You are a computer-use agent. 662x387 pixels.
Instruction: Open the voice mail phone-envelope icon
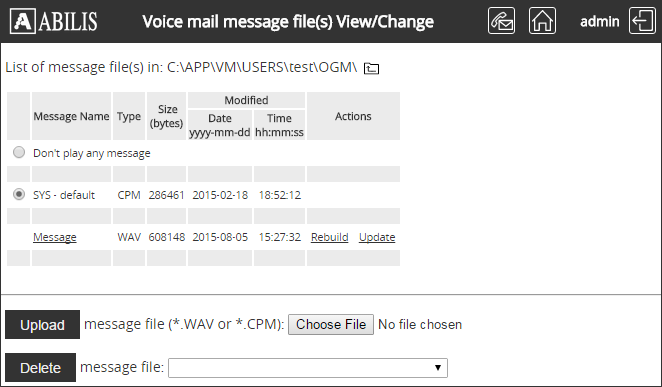click(x=501, y=21)
